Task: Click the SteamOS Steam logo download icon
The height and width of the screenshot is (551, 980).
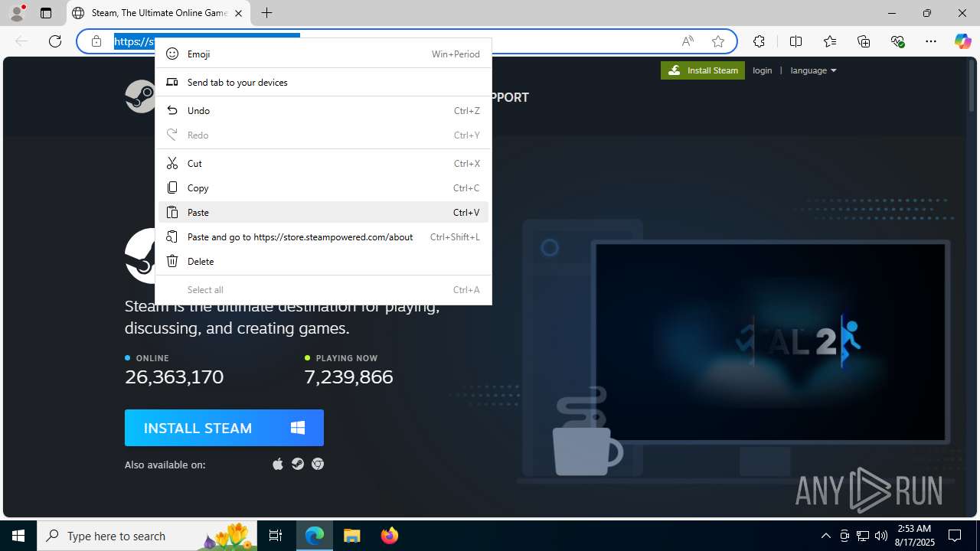Action: (x=298, y=465)
